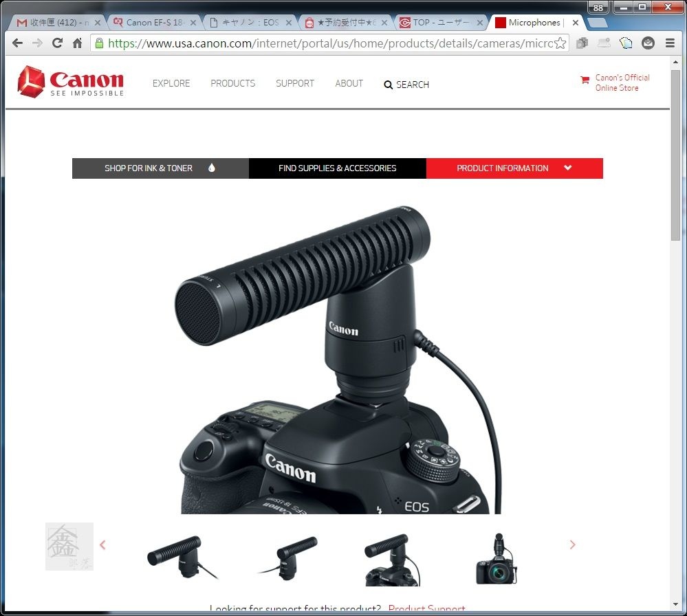
Task: Click the extension icon left of the Evernote elephant
Action: coord(604,43)
